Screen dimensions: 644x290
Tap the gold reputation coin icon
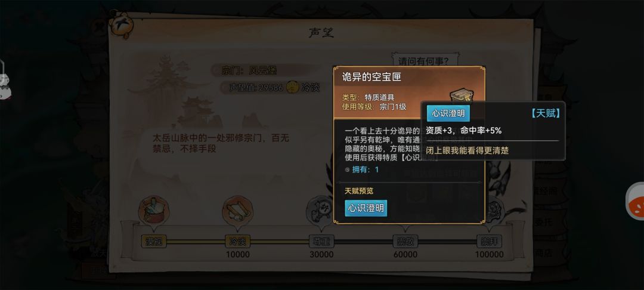pos(292,87)
